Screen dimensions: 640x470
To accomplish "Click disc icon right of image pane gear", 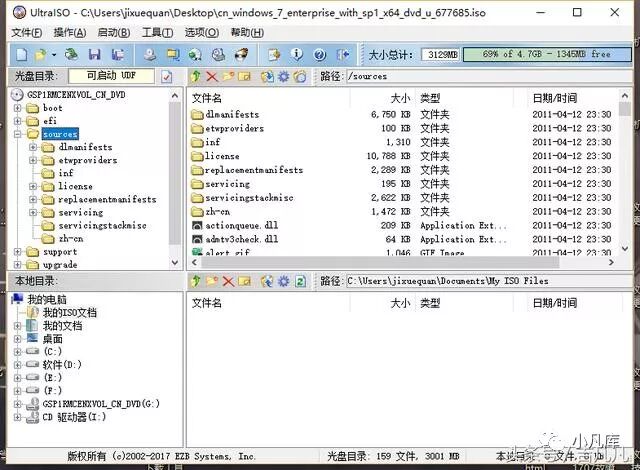I will 300,76.
